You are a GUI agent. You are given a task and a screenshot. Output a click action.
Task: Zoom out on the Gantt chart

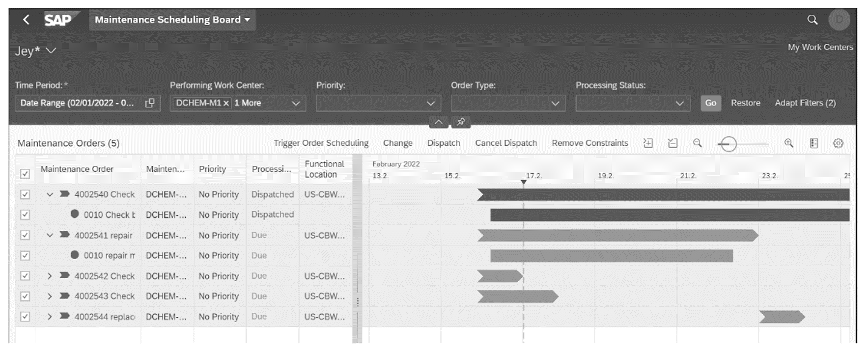(x=698, y=143)
